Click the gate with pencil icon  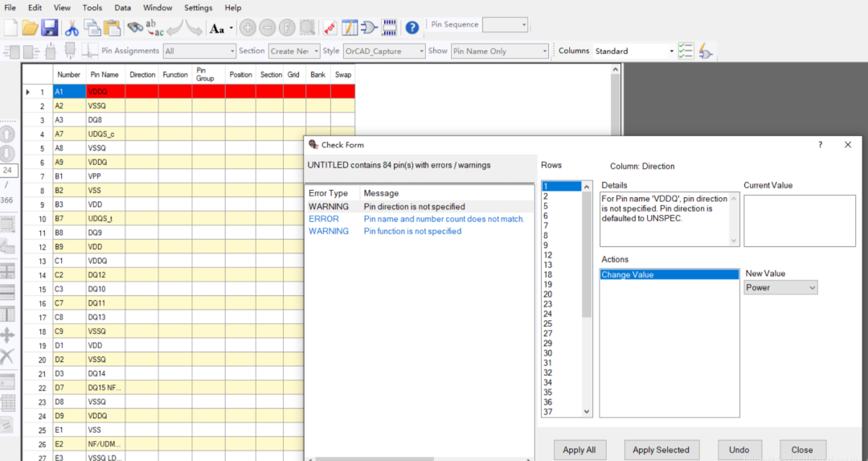[706, 51]
